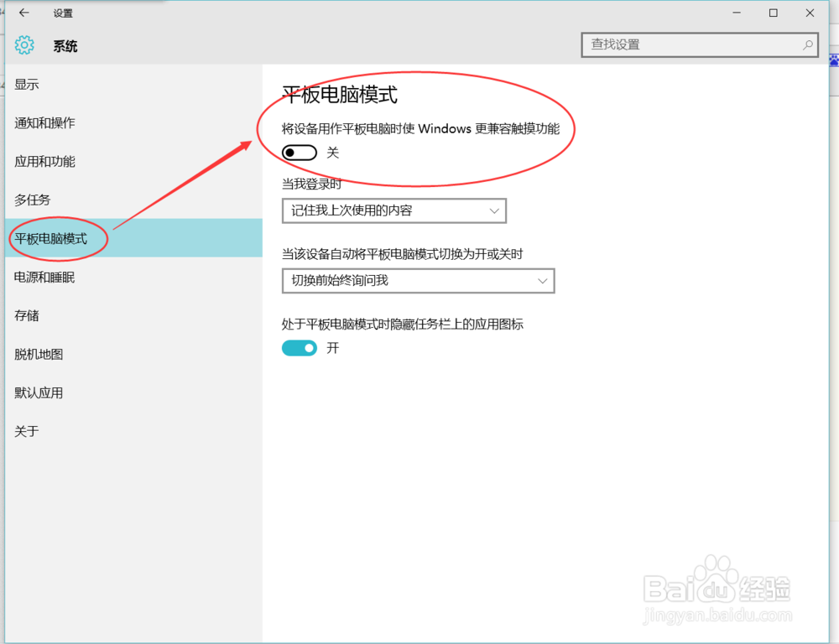Switch to 应用和功能 section
The image size is (839, 644).
pyautogui.click(x=44, y=161)
